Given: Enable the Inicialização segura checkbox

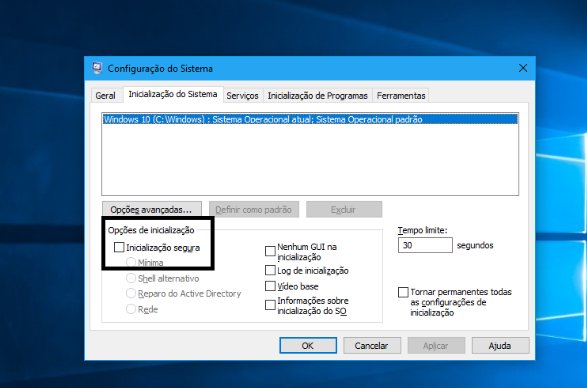Looking at the screenshot, I should coord(119,247).
